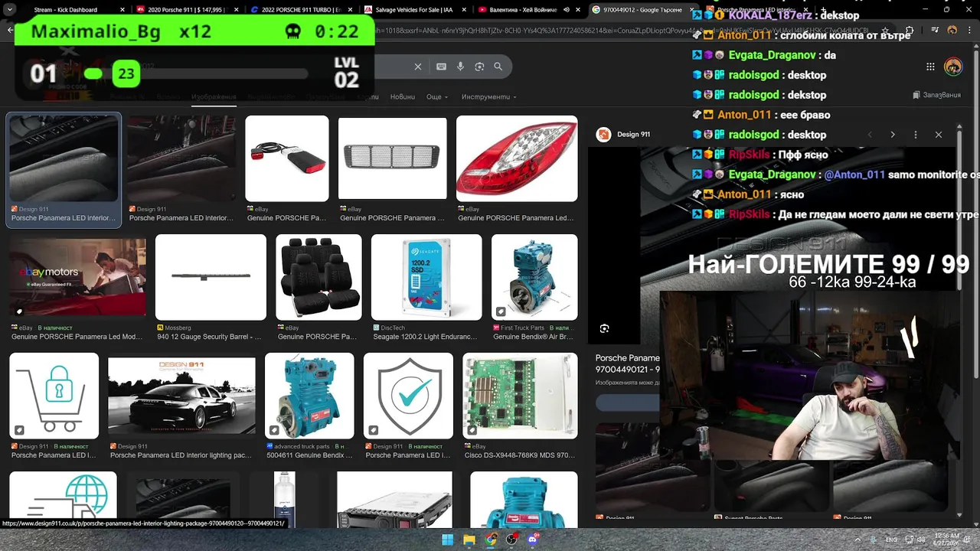Screen dimensions: 980x551
Task: Select the Изображения tab
Action: [214, 97]
